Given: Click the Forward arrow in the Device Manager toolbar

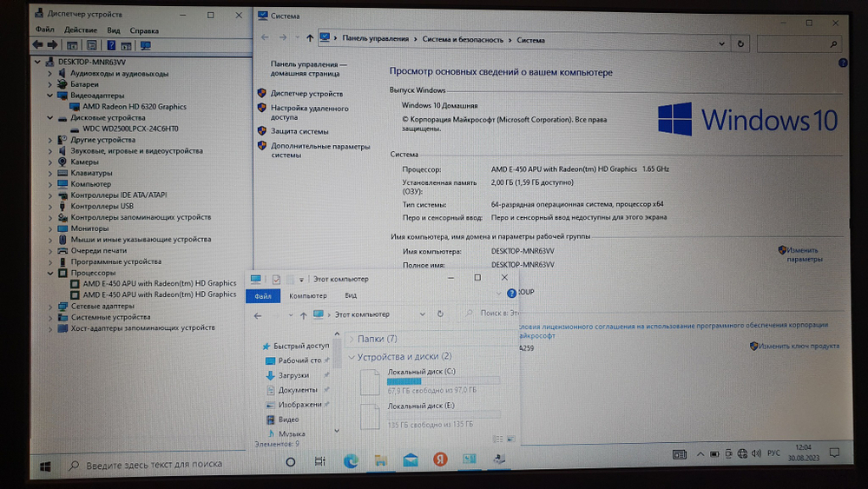Looking at the screenshot, I should pos(53,45).
